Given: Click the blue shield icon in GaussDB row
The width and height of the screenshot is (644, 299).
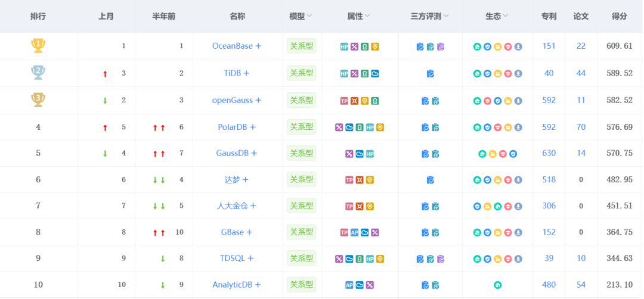Looking at the screenshot, I should point(513,154).
